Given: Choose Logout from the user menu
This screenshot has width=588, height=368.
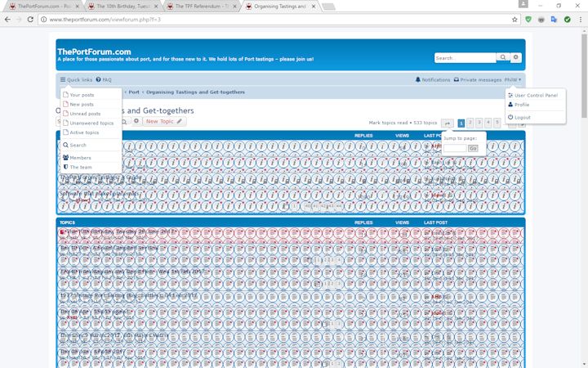Looking at the screenshot, I should tap(522, 117).
